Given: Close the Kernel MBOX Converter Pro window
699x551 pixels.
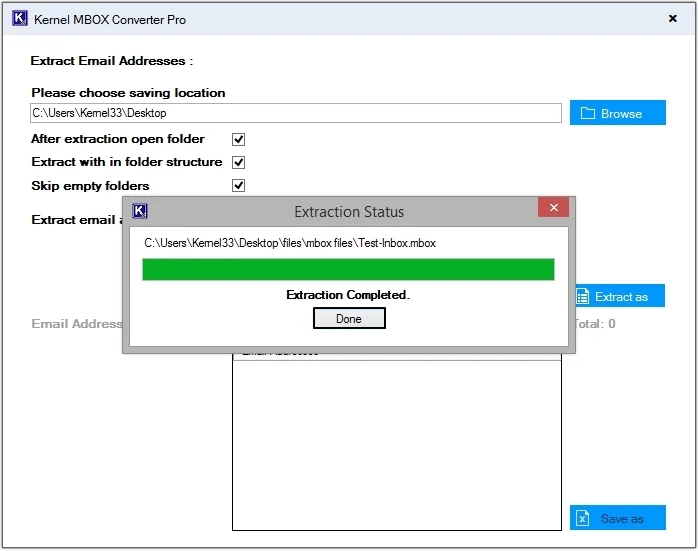Looking at the screenshot, I should 673,18.
